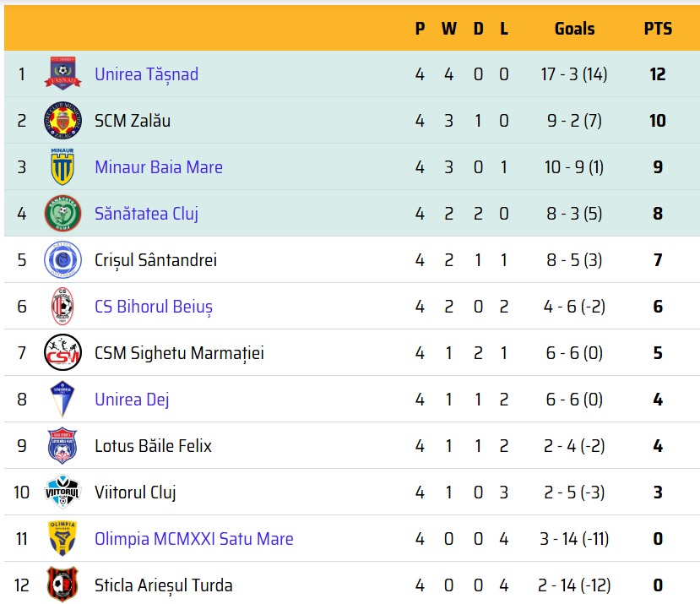
Task: Click the Unirea Tășnad club crest
Action: 62,73
